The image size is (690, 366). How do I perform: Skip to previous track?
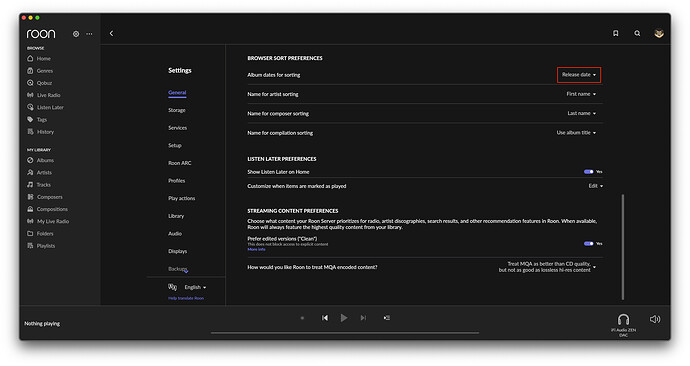[325, 318]
